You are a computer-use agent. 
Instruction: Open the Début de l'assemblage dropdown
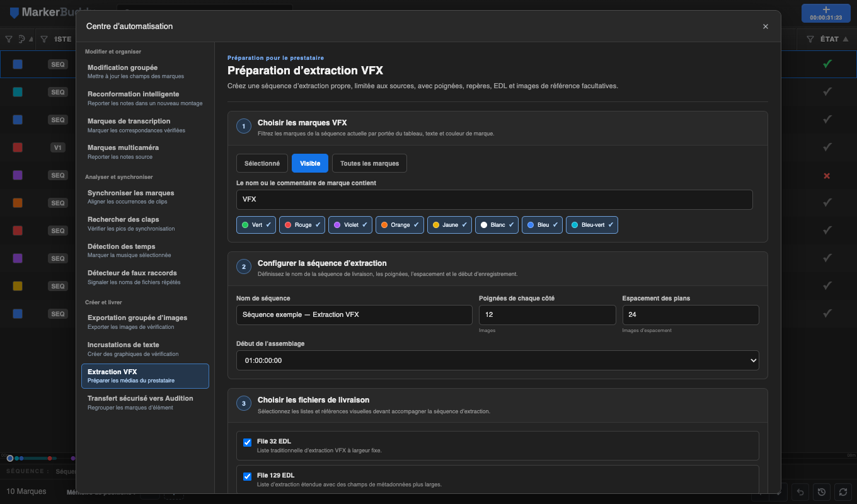[498, 360]
